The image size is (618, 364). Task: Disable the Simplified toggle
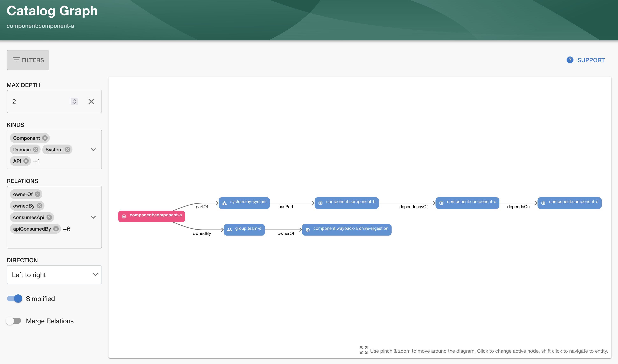[14, 299]
